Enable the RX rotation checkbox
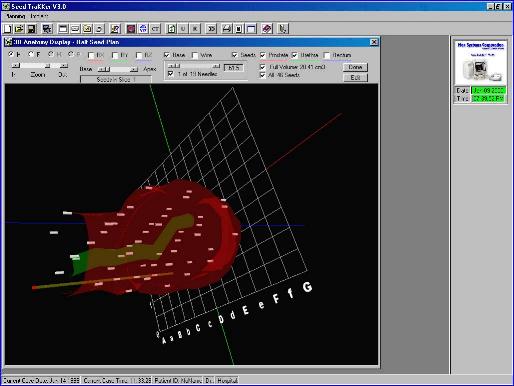Screen dimensions: 514x386 (x=91, y=55)
